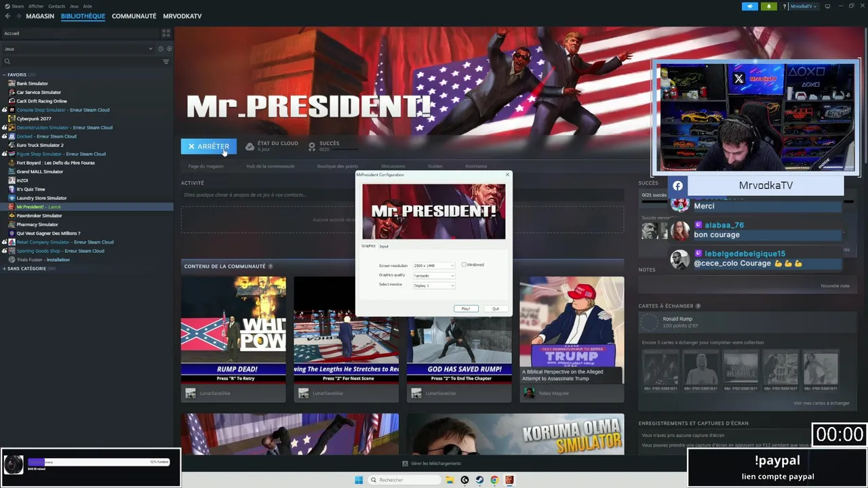Viewport: 868px width, 488px height.
Task: Open Page du magasin link
Action: (205, 166)
